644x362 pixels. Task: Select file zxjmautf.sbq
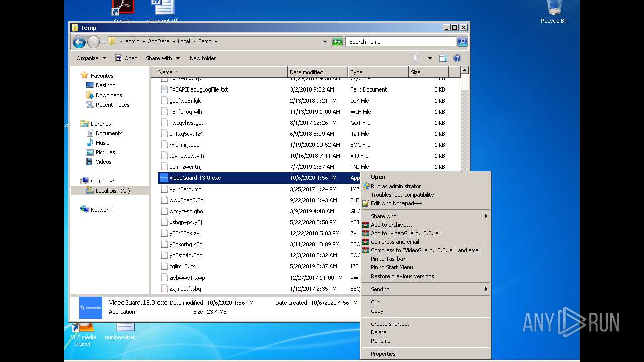185,289
